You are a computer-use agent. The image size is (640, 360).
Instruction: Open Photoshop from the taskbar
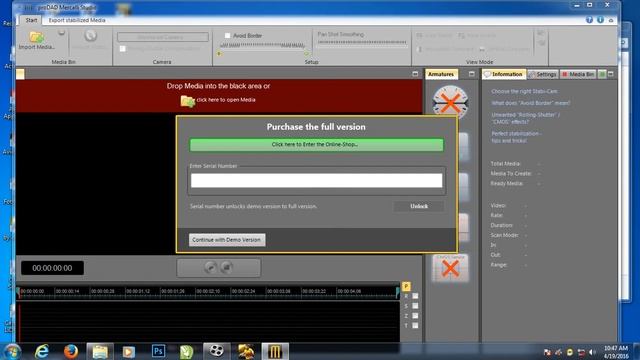tap(158, 351)
